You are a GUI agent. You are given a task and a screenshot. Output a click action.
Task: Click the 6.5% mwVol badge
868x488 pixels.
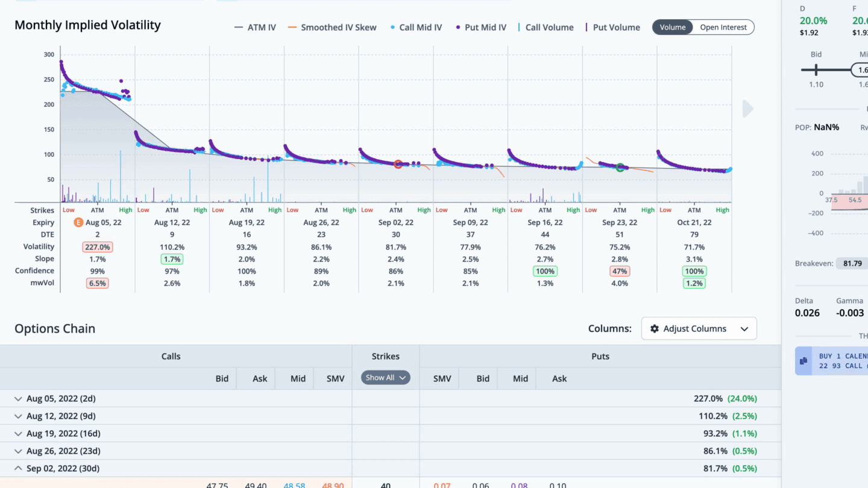coord(98,283)
